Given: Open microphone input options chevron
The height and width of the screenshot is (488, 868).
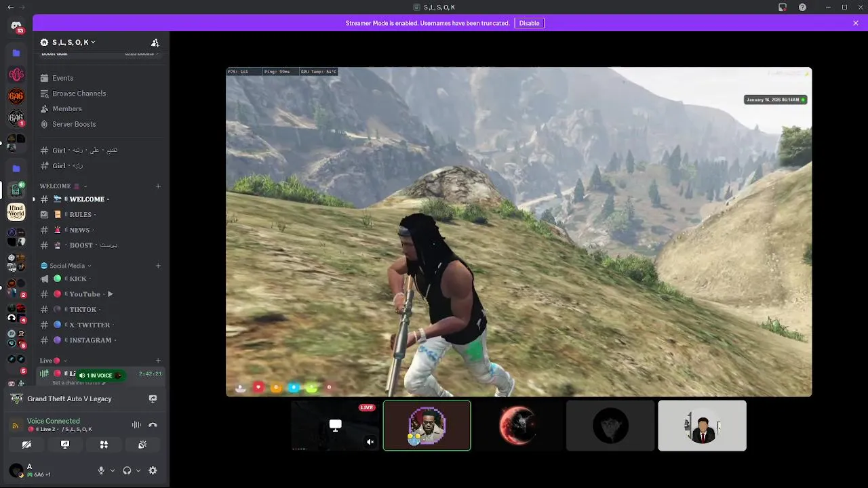Looking at the screenshot, I should (x=113, y=470).
